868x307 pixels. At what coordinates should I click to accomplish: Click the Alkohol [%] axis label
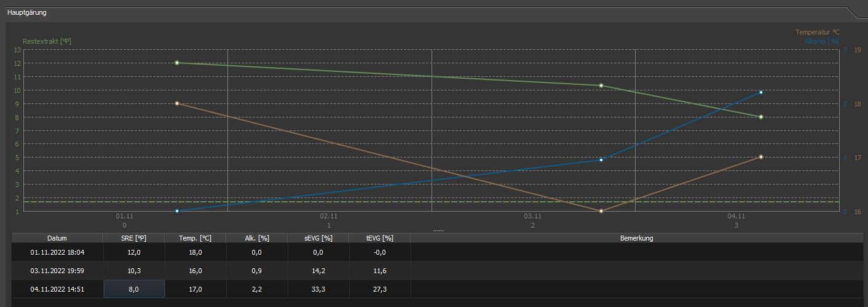(x=821, y=41)
